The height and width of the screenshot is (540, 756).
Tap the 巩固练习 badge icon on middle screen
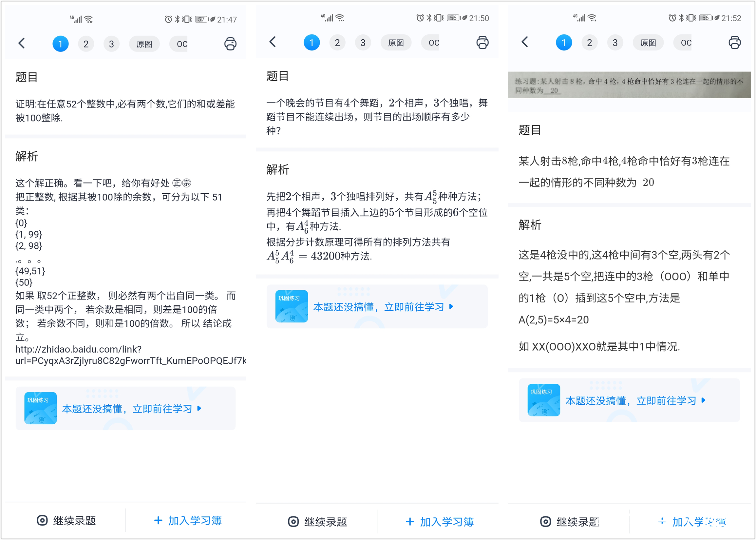tap(292, 306)
